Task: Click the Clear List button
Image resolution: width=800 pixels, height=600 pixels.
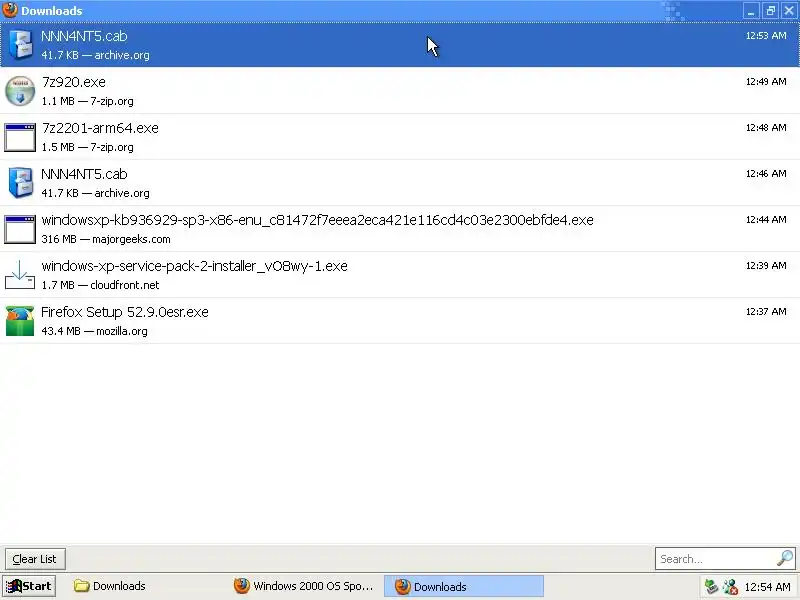Action: click(35, 559)
